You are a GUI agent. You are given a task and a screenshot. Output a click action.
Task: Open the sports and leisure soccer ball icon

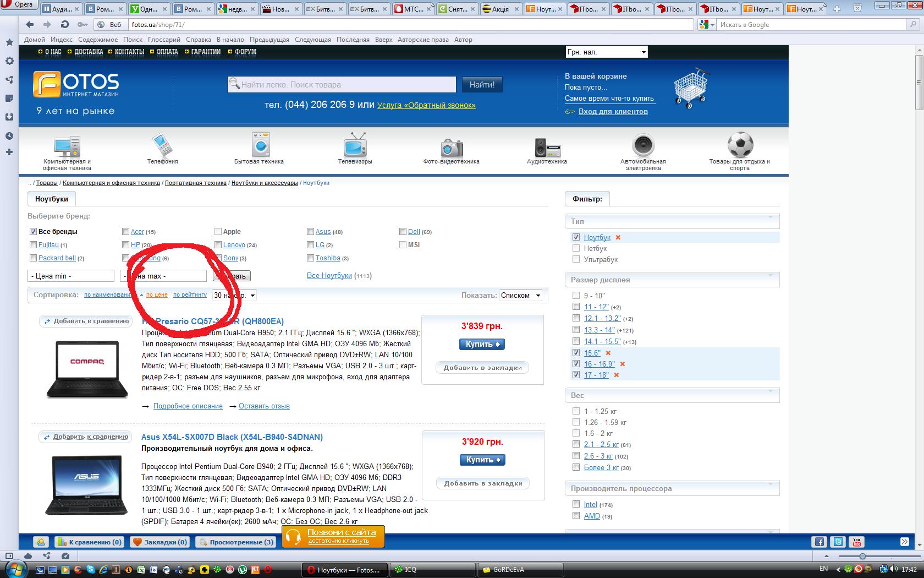click(740, 144)
